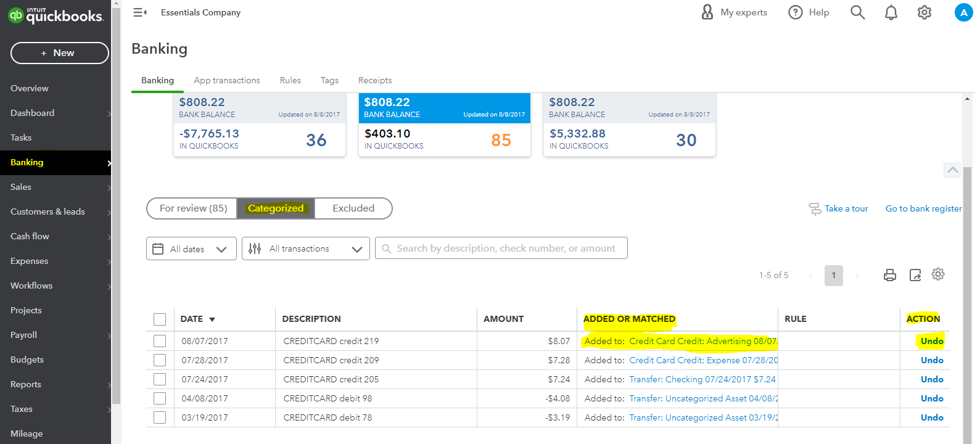Select the CREDITCARD credit 205 row checkbox

160,379
